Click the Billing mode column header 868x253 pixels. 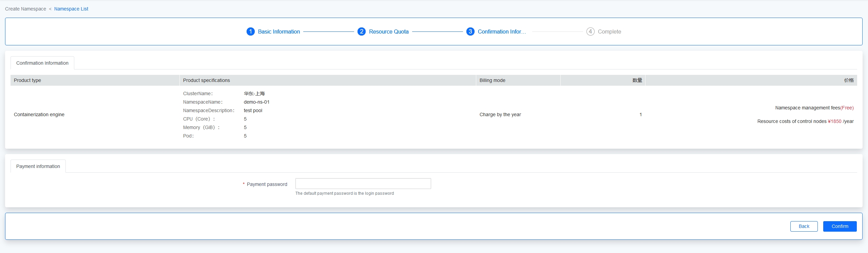[x=492, y=80]
